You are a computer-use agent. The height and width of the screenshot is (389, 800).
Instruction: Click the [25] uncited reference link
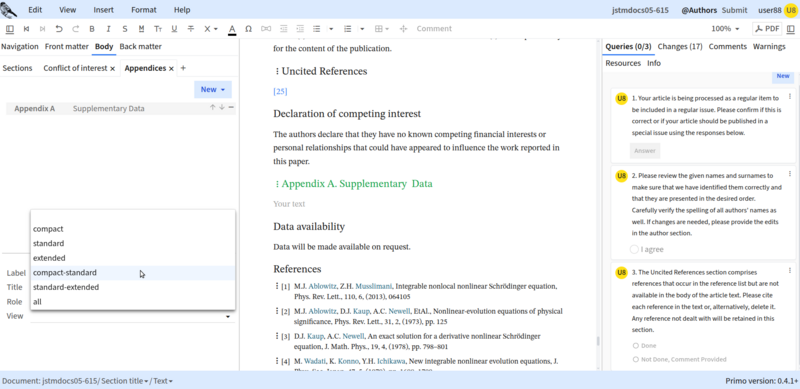click(x=280, y=91)
